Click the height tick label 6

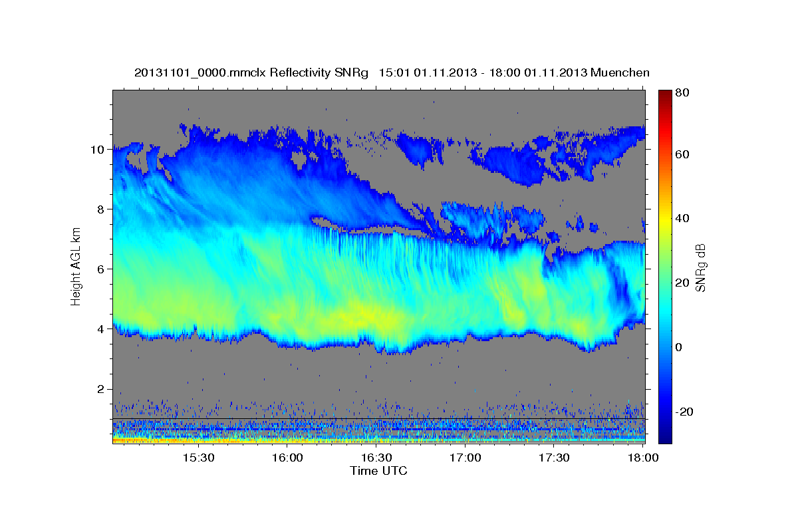pyautogui.click(x=101, y=269)
